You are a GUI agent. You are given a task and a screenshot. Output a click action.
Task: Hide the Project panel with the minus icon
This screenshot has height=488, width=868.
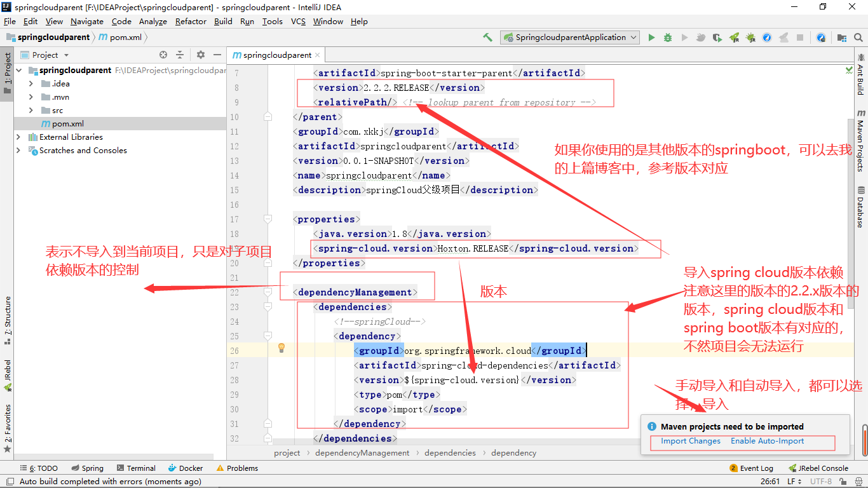point(217,55)
